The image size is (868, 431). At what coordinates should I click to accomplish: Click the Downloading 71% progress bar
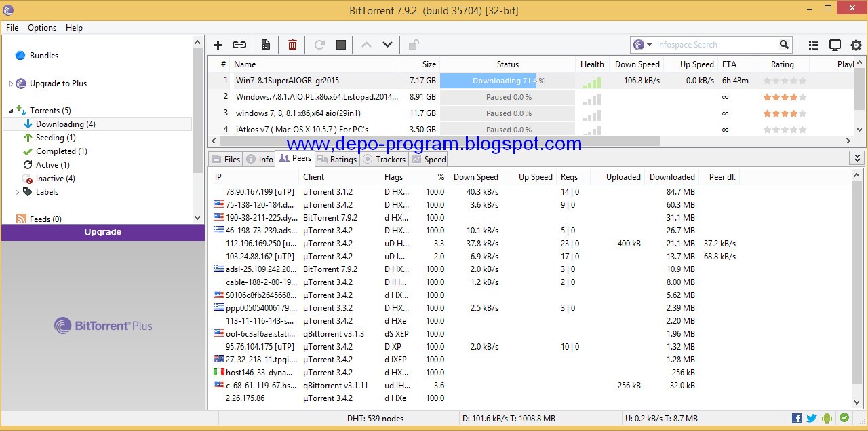tap(508, 81)
